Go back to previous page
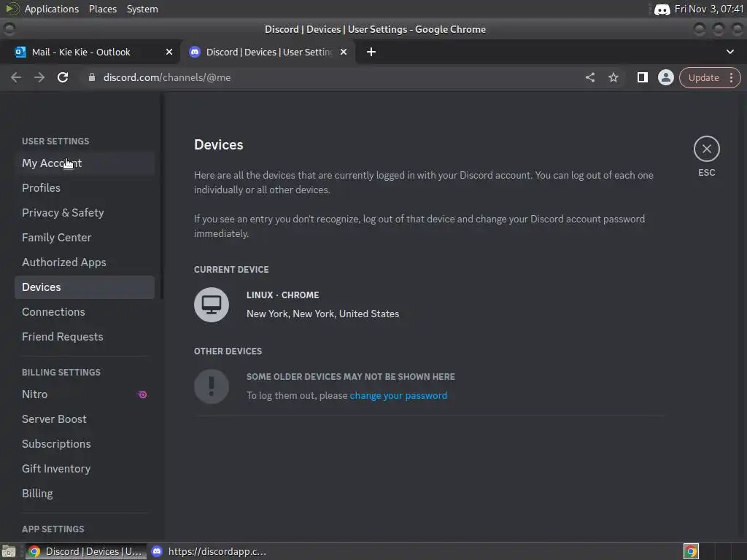The image size is (747, 560). [x=16, y=77]
